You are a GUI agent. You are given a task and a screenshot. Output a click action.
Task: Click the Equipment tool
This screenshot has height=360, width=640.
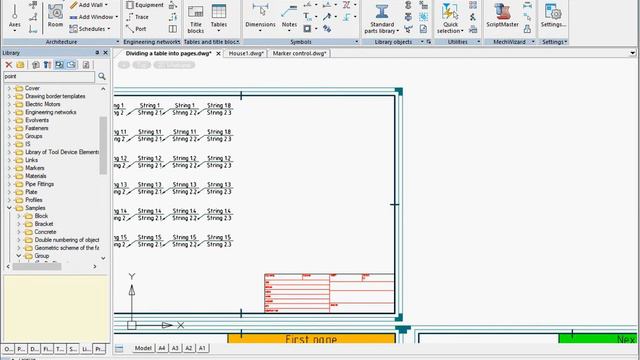click(x=144, y=5)
